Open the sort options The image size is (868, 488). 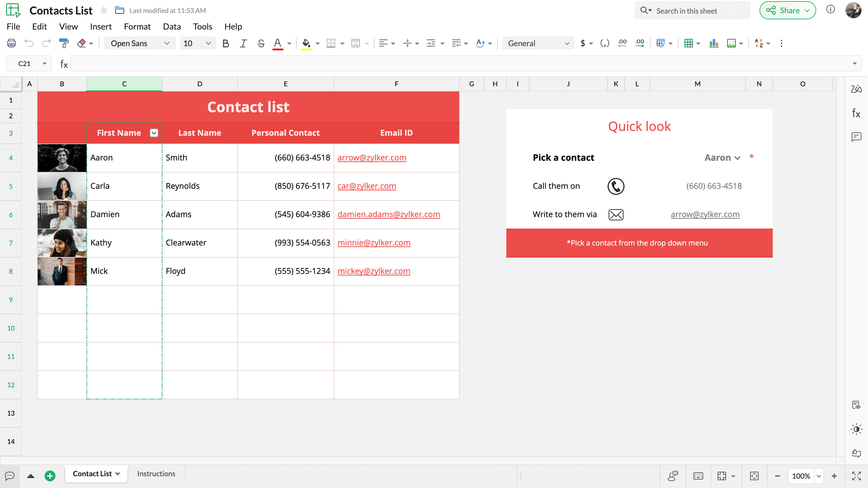760,43
